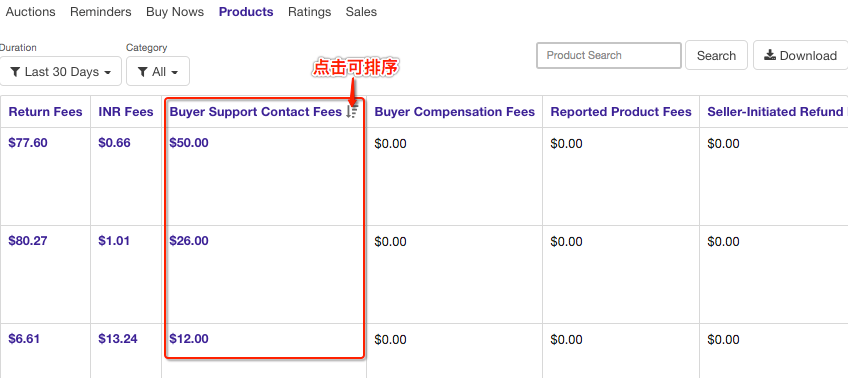848x378 pixels.
Task: Click the Download button
Action: (x=800, y=55)
